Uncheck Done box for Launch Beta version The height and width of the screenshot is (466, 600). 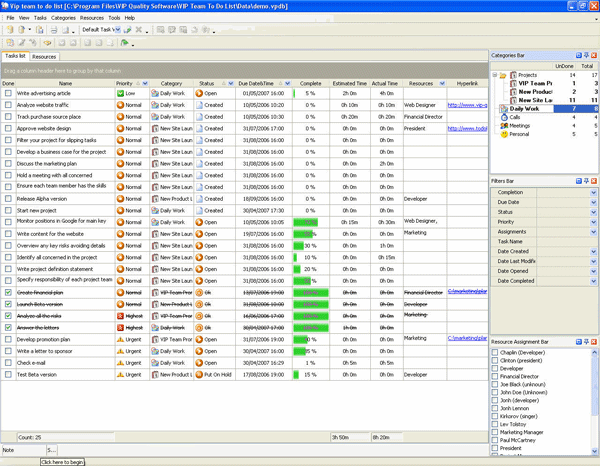[7, 303]
